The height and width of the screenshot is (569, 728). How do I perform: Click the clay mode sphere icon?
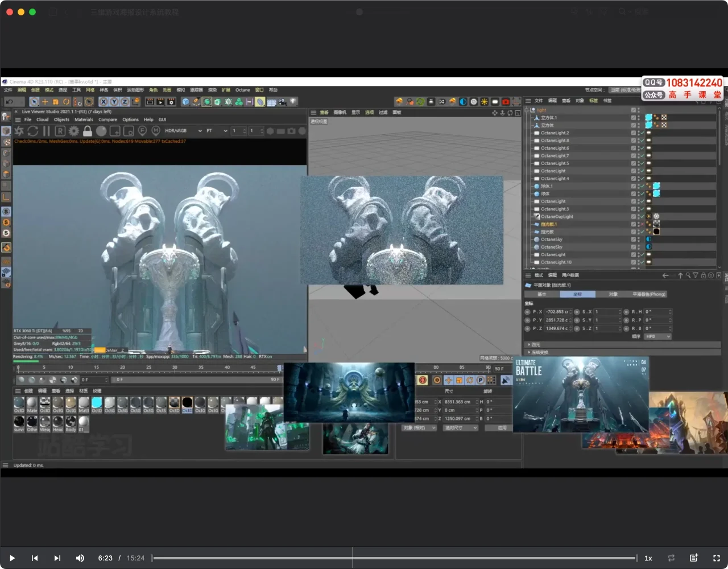[x=101, y=131]
